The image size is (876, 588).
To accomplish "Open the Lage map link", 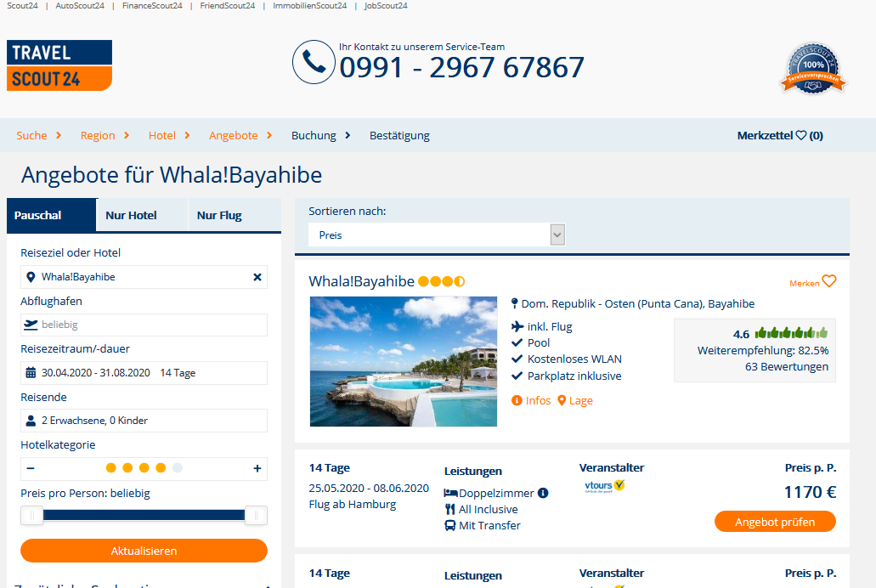I will click(575, 401).
